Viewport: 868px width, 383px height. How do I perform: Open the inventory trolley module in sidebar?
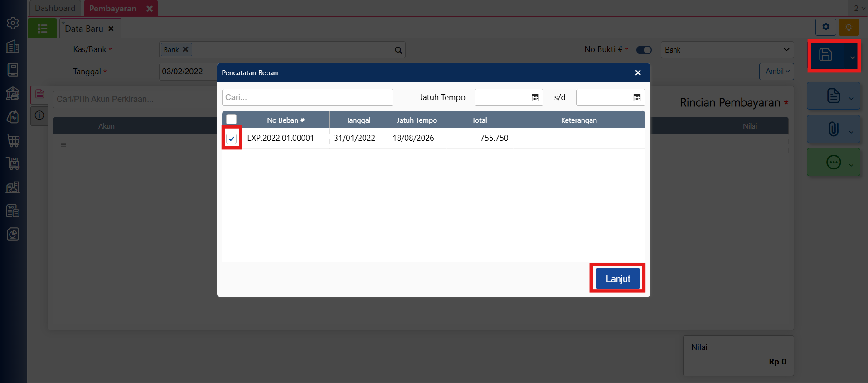(13, 164)
